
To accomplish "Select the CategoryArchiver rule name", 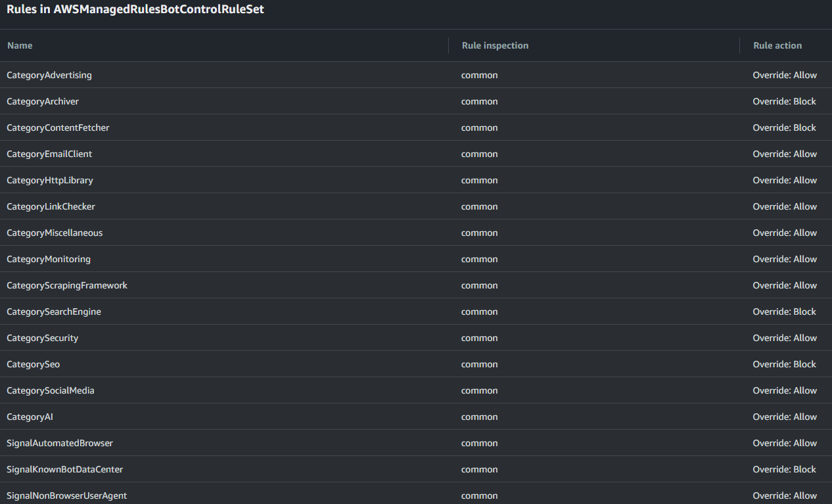I will 43,101.
